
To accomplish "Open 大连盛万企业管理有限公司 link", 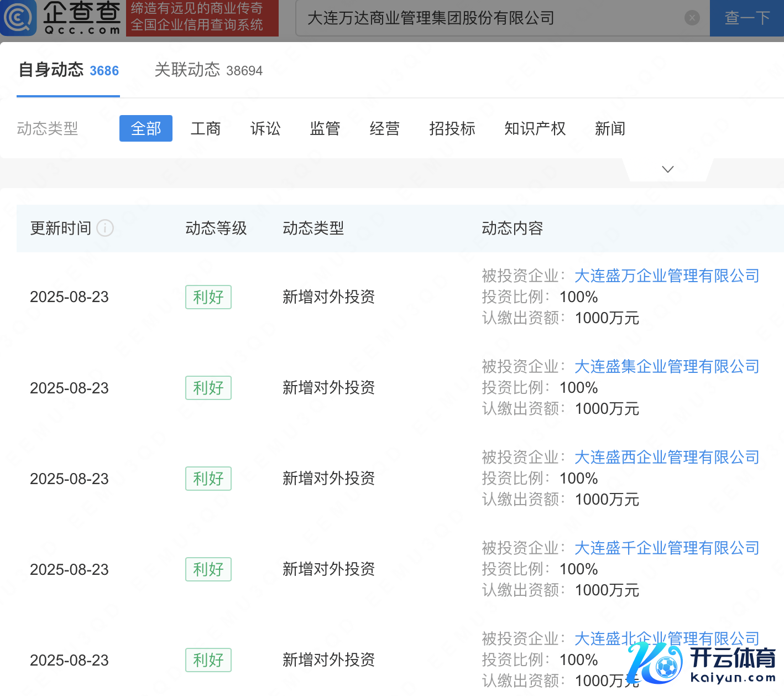I will pos(667,276).
